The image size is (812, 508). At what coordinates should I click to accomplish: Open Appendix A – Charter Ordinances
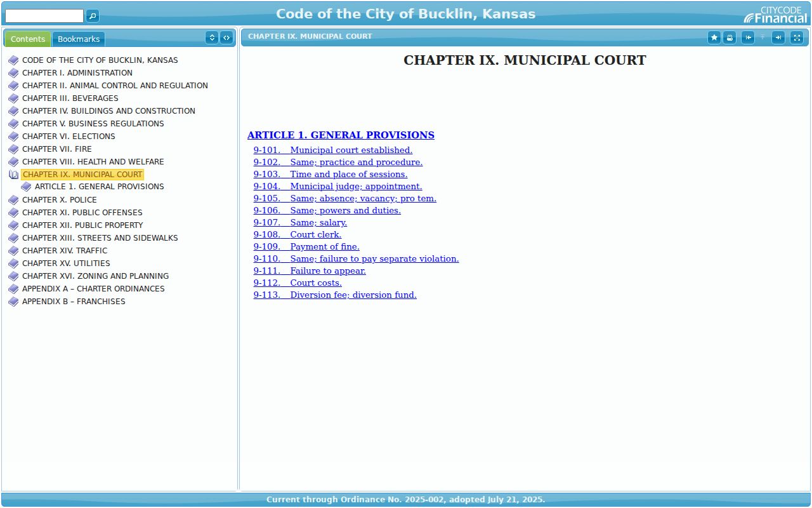coord(93,289)
